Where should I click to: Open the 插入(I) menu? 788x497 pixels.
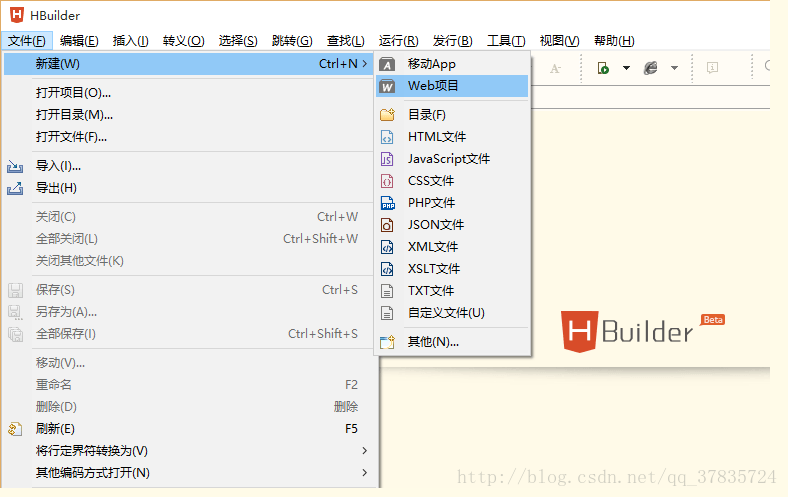(x=131, y=41)
